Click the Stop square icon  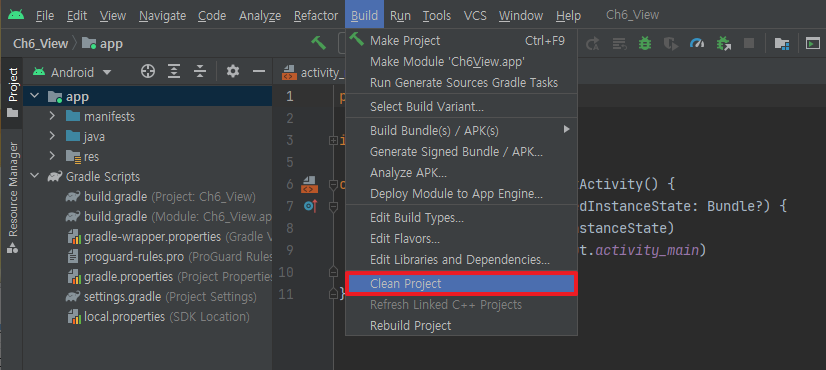(x=749, y=43)
